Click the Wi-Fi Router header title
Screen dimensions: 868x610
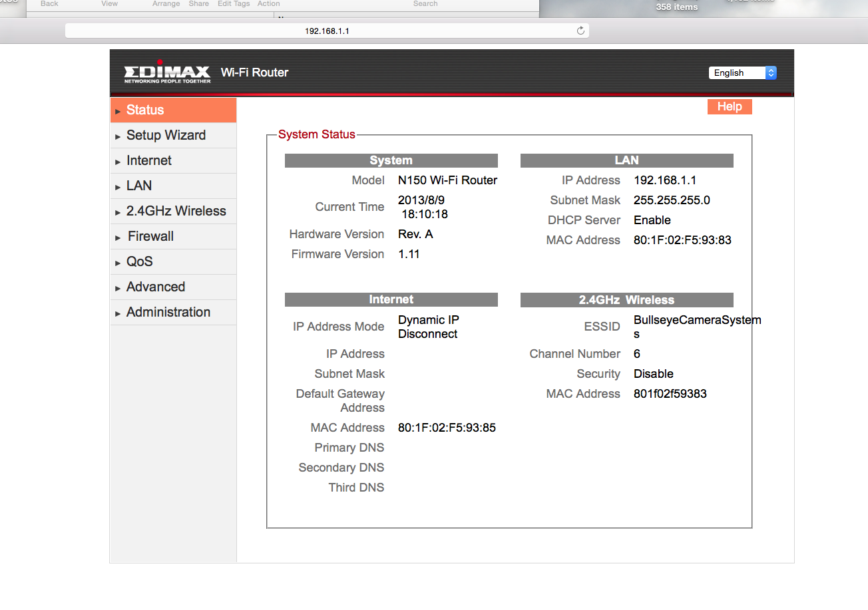click(254, 73)
